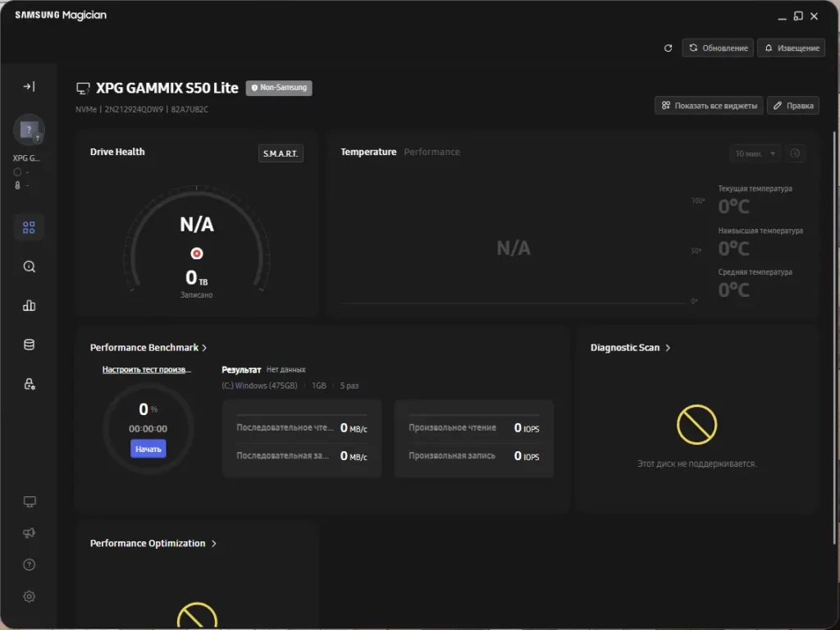Image resolution: width=840 pixels, height=630 pixels.
Task: Click the red health status indicator in gauge
Action: click(x=197, y=253)
